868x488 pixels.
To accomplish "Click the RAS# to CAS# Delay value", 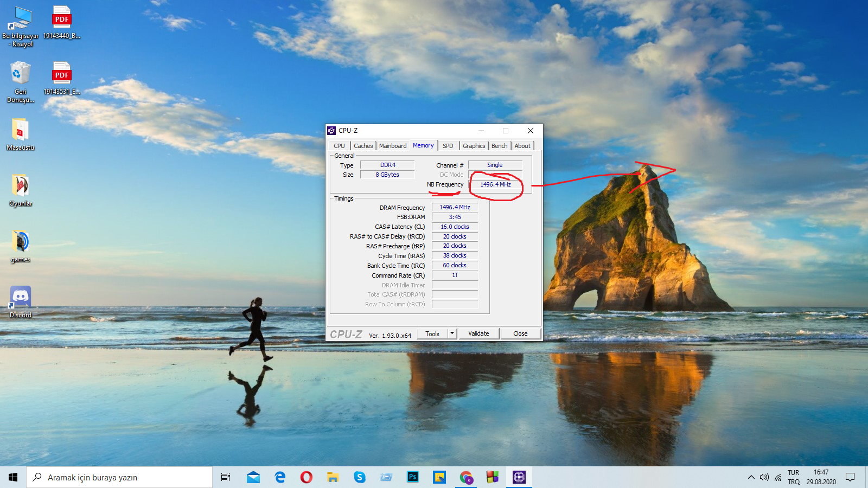I will tap(455, 236).
